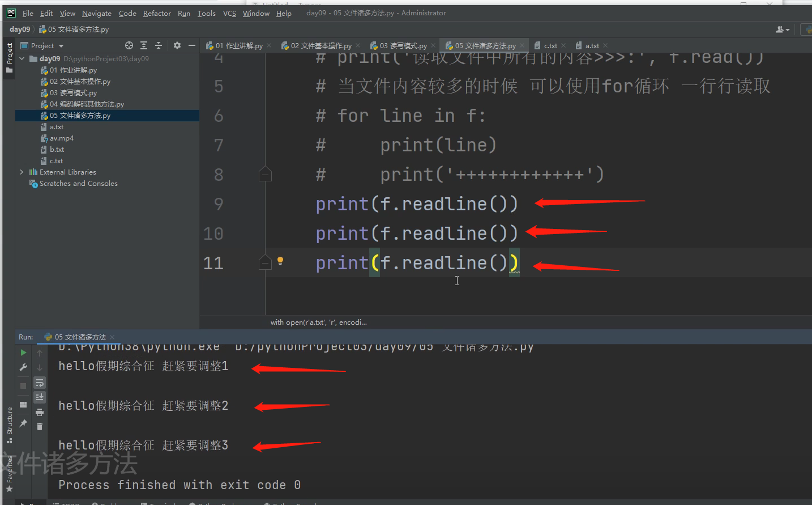The height and width of the screenshot is (505, 812).
Task: Collapse all nodes in the Project panel
Action: tap(159, 45)
